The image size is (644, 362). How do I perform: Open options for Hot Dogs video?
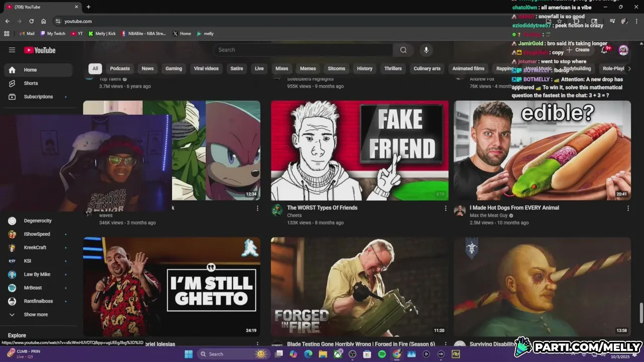pyautogui.click(x=628, y=208)
